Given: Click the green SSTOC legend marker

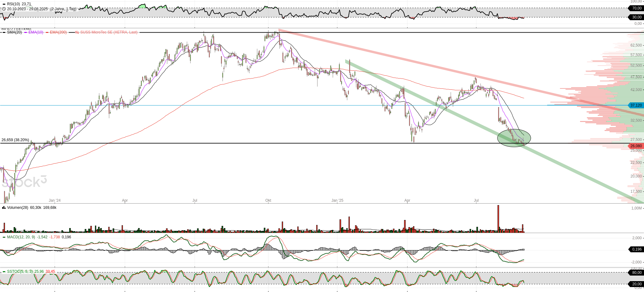Looking at the screenshot, I should (x=4, y=272).
